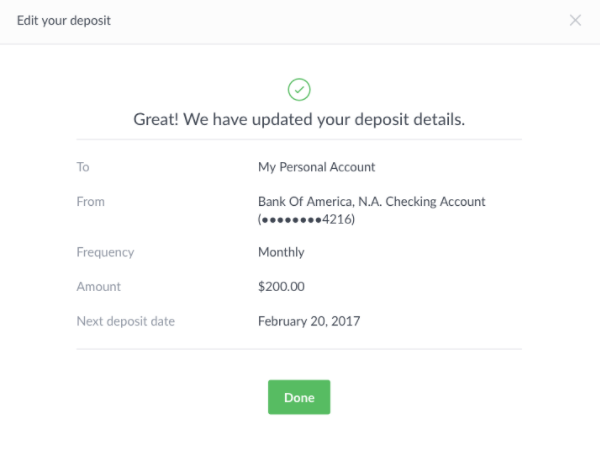Click the 'From' field label
The image size is (600, 454).
[x=90, y=201]
